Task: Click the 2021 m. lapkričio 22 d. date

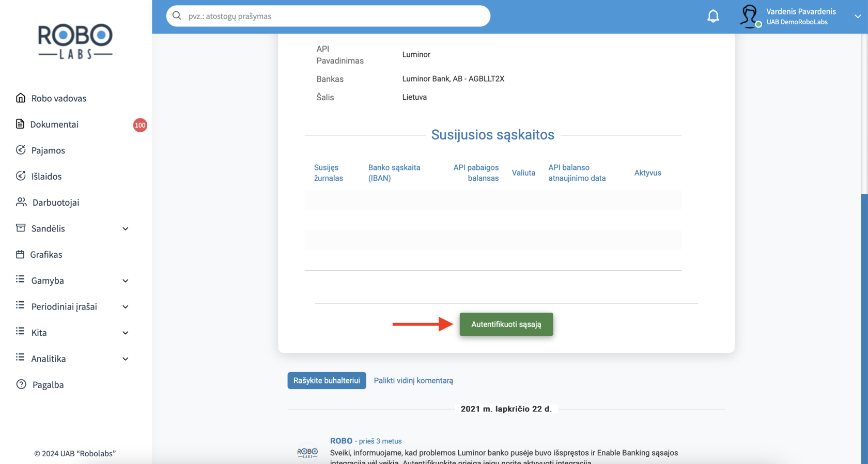Action: 506,409
